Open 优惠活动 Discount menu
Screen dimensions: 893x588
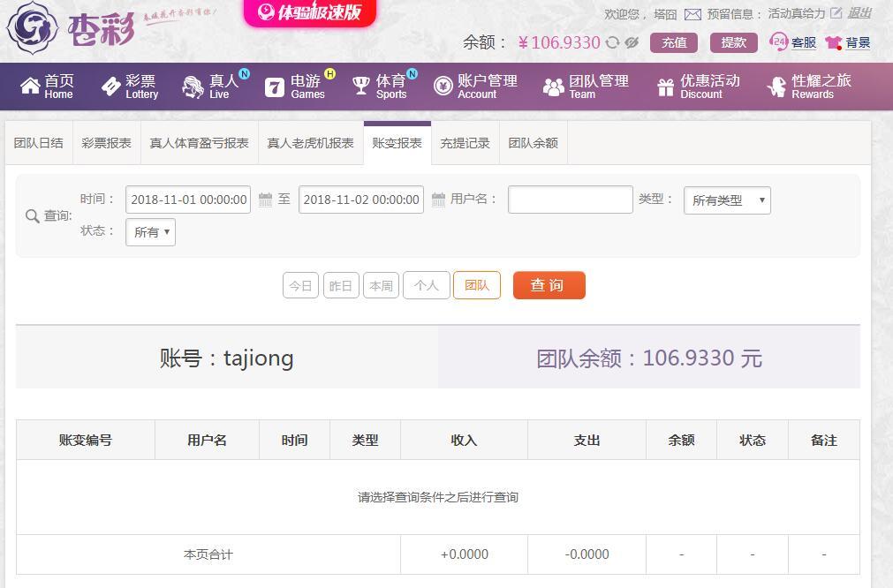point(698,87)
